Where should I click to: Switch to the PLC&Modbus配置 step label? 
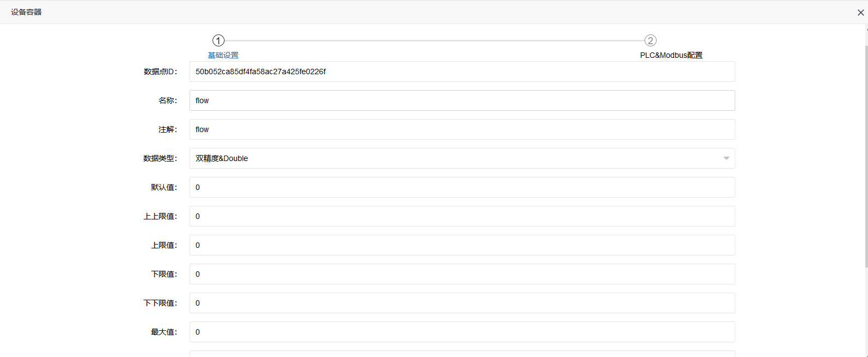coord(671,55)
